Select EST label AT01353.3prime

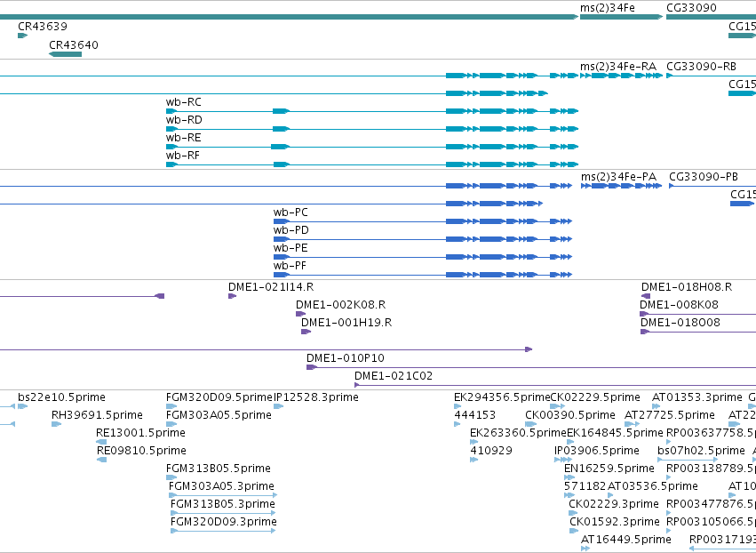tap(697, 397)
